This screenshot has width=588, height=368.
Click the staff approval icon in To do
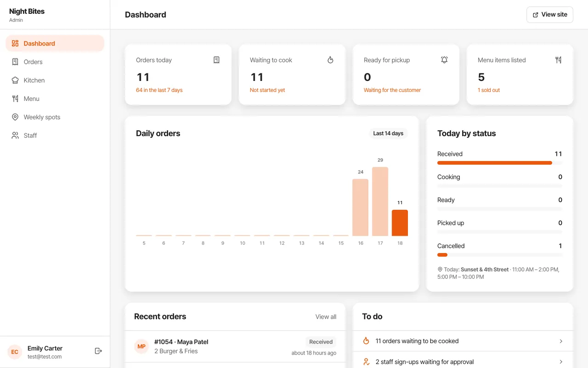(366, 362)
